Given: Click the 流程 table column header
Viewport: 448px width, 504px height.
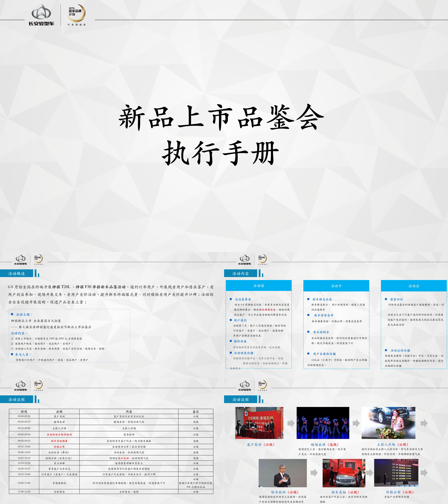Looking at the screenshot, I should coord(59,411).
